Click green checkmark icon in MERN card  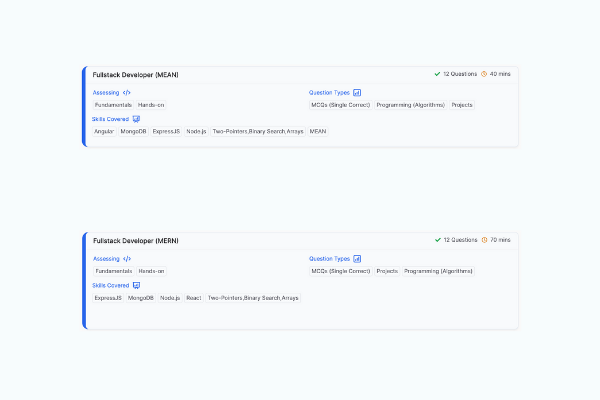(x=437, y=240)
